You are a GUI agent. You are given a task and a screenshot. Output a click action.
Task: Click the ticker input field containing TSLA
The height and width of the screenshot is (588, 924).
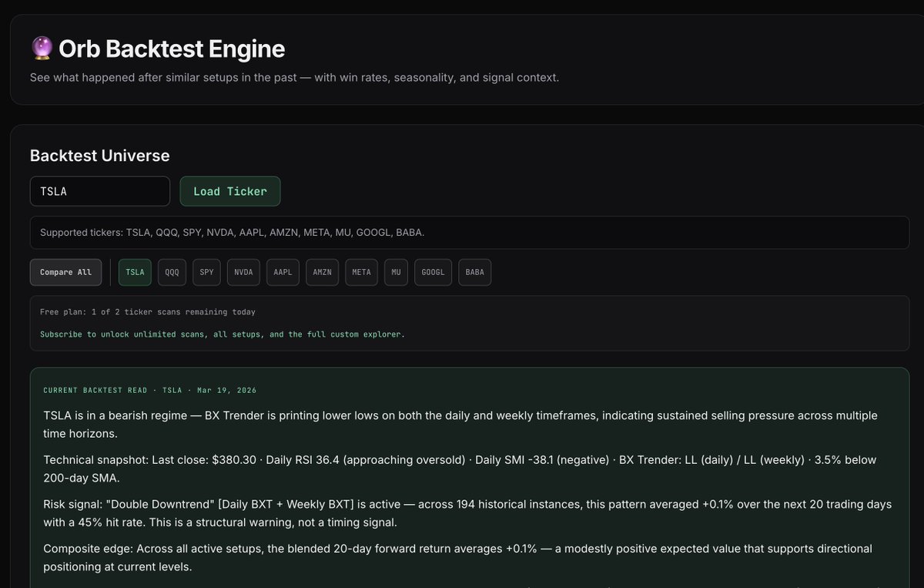100,191
